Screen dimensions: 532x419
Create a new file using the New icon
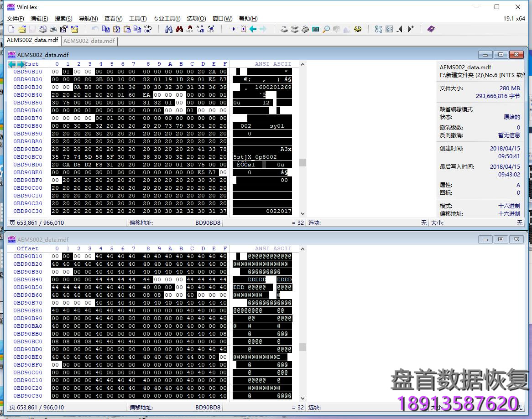point(10,29)
